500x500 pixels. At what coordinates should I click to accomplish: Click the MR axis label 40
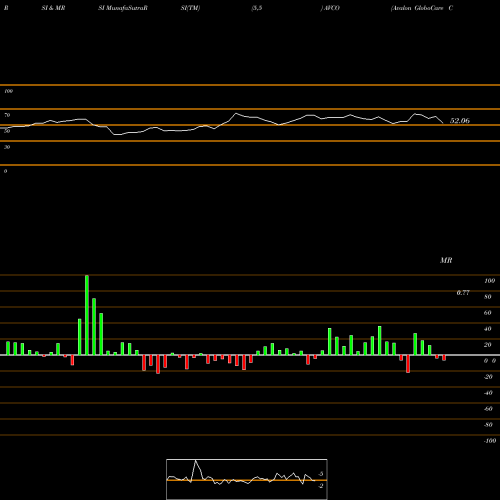tap(488, 329)
